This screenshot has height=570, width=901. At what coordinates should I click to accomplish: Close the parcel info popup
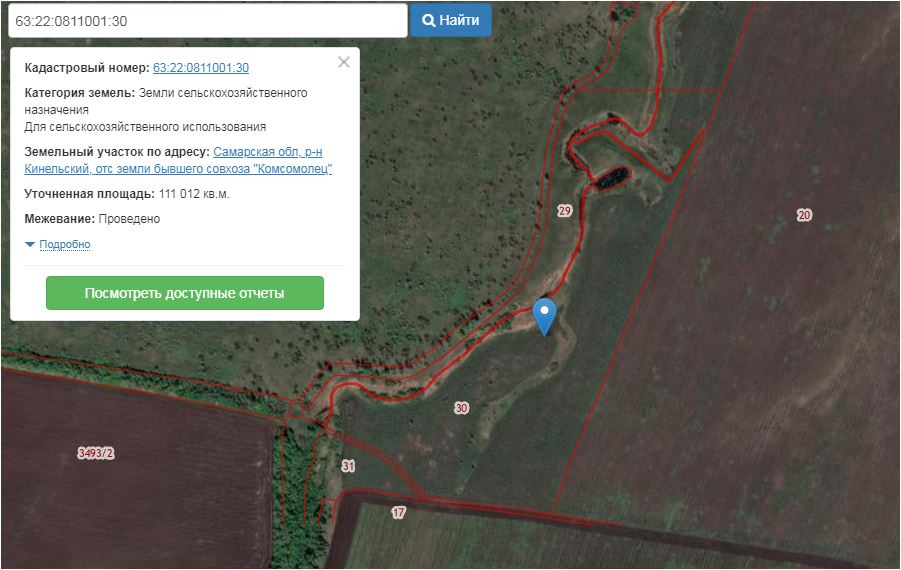pyautogui.click(x=344, y=62)
